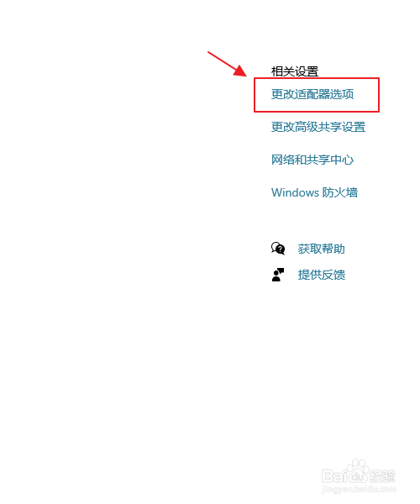Click the Bai lettering in watermark
Viewport: 420px width, 504px height.
(x=333, y=476)
